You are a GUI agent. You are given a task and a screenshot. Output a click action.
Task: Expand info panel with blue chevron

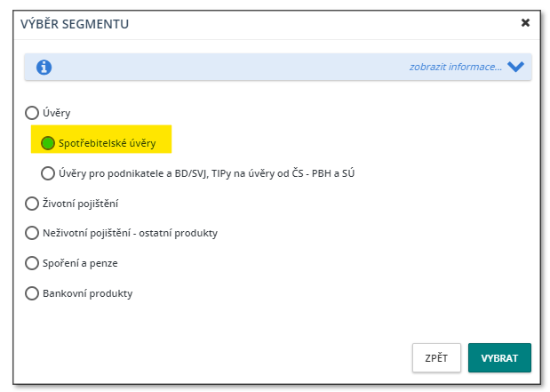pos(515,67)
